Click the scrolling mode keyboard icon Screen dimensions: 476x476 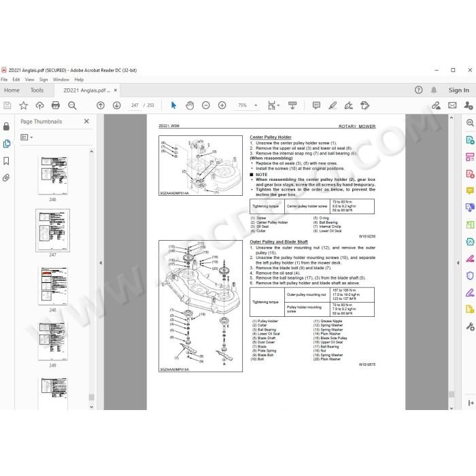pyautogui.click(x=292, y=105)
